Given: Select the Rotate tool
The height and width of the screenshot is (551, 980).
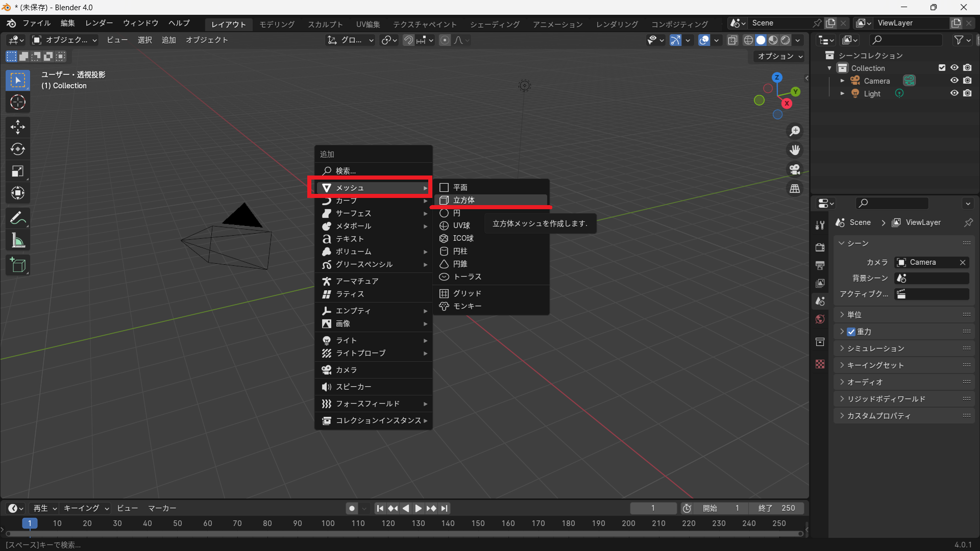Looking at the screenshot, I should click(x=18, y=149).
